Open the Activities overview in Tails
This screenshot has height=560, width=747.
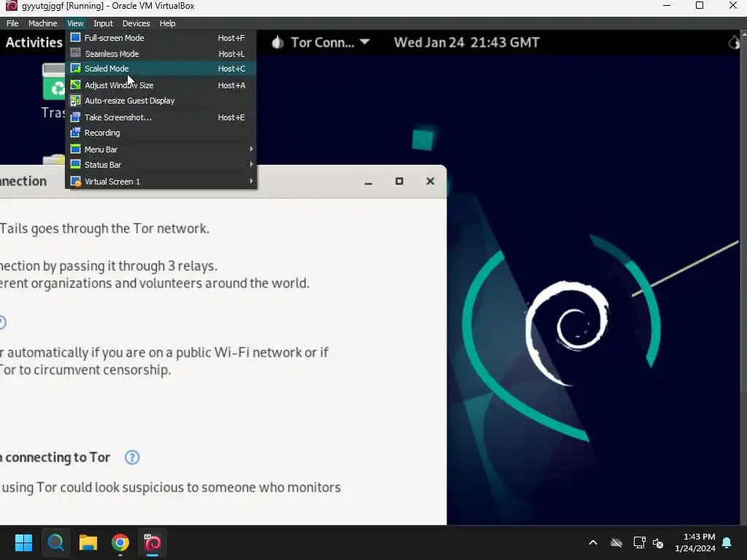(x=34, y=42)
